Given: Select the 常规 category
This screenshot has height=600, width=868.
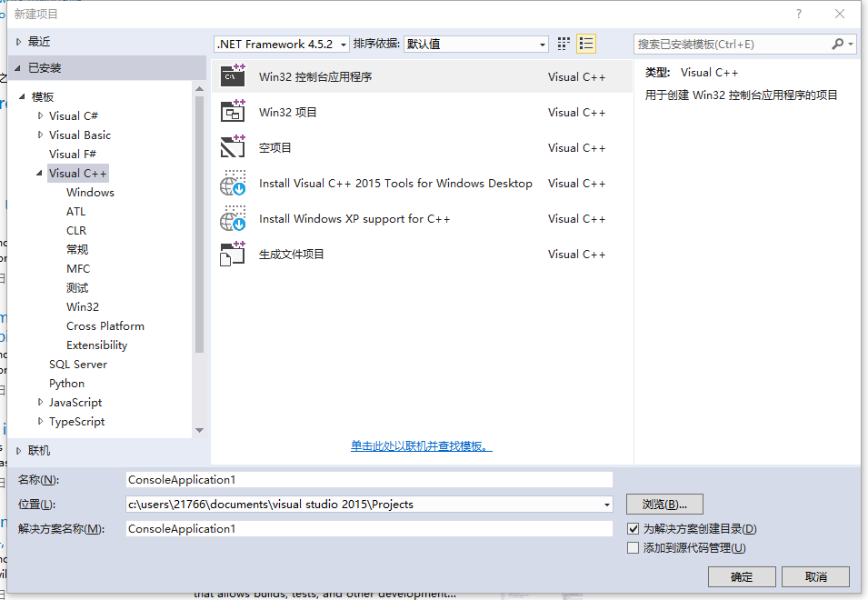Looking at the screenshot, I should pyautogui.click(x=77, y=250).
